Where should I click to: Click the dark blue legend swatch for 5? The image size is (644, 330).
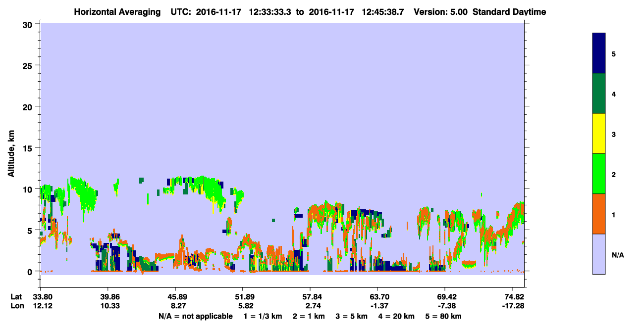(x=599, y=53)
